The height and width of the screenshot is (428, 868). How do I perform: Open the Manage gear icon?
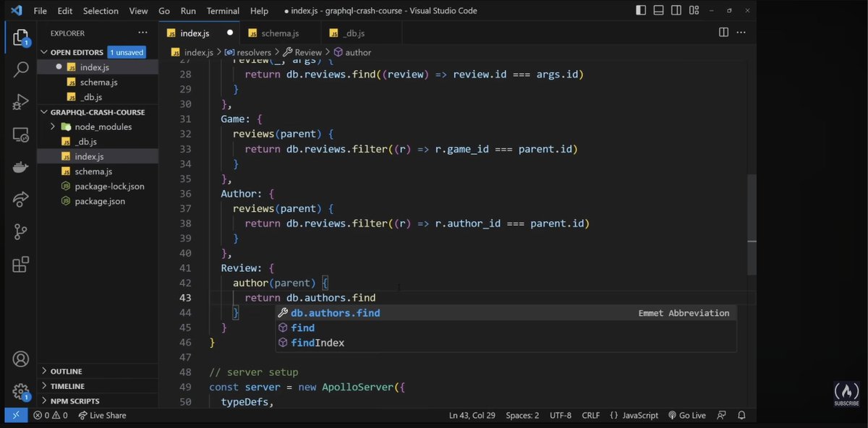coord(21,392)
